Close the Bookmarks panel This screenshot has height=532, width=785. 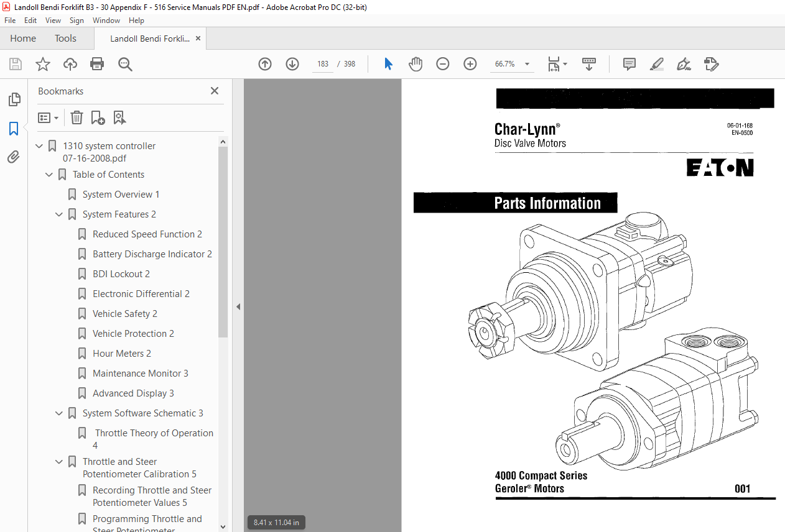tap(215, 91)
